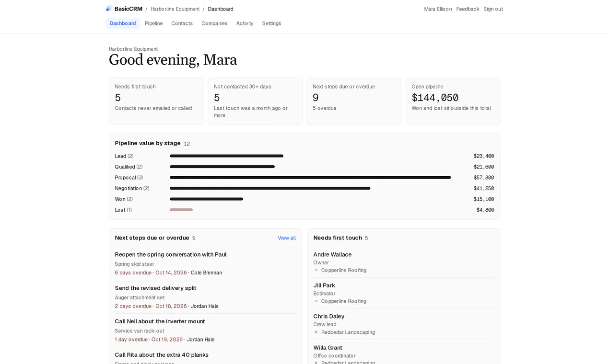Click the 'Needs first touch' list heading

point(338,238)
